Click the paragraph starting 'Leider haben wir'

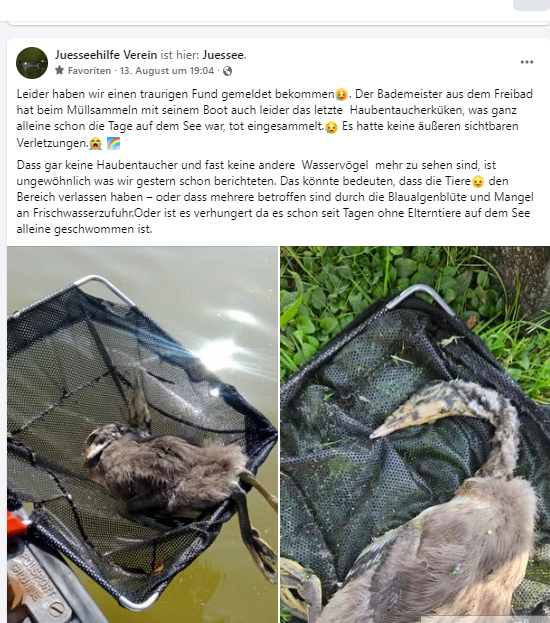(x=275, y=118)
